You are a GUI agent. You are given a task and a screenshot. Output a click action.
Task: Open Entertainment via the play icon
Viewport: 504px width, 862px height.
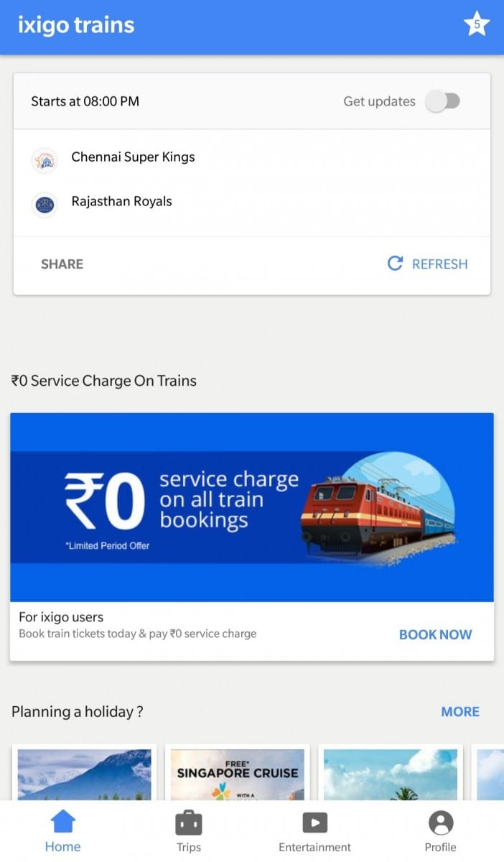[x=314, y=822]
